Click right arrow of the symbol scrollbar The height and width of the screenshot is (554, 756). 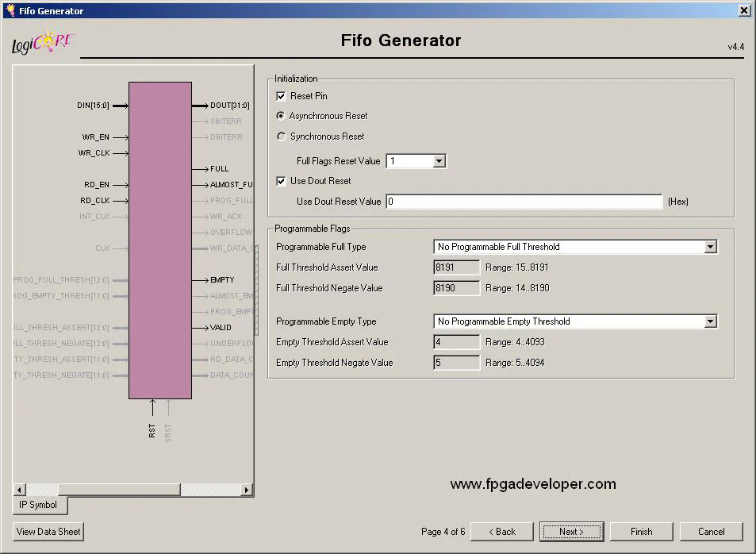pos(247,490)
